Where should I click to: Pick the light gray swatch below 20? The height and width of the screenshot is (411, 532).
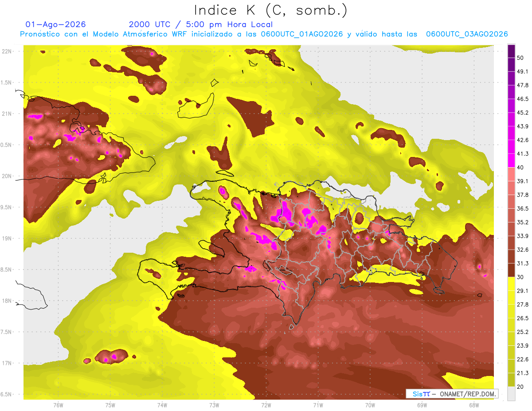pyautogui.click(x=512, y=394)
